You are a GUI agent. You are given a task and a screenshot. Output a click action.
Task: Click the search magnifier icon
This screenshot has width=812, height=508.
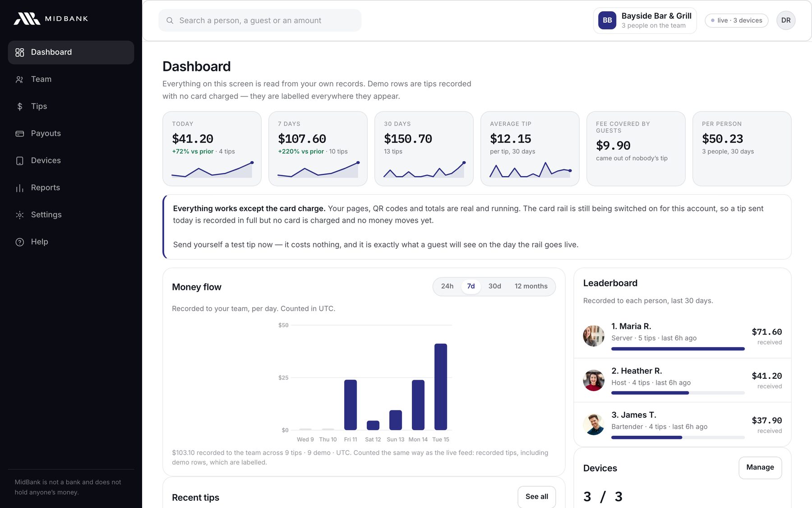[170, 20]
